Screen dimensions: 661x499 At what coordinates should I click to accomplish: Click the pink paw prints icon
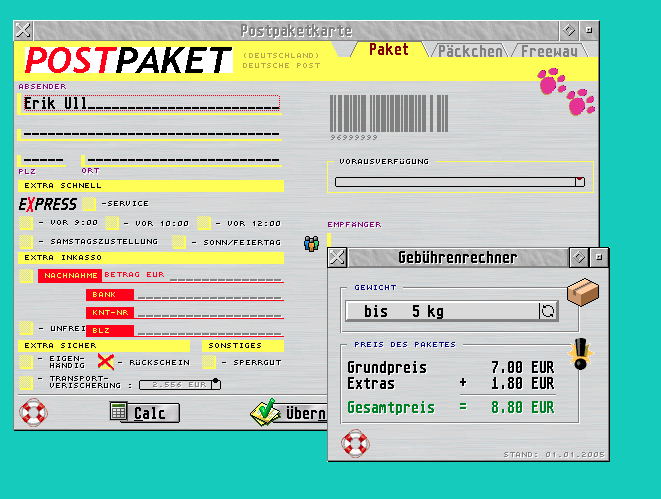coord(566,92)
